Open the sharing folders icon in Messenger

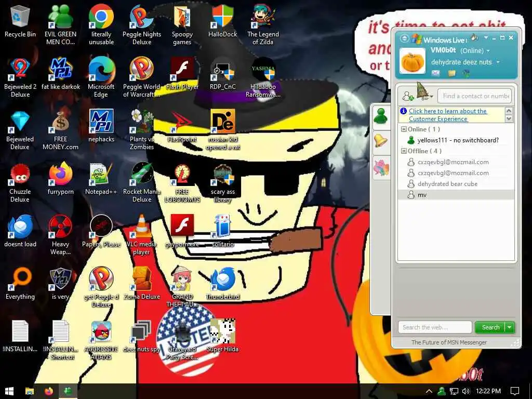451,73
